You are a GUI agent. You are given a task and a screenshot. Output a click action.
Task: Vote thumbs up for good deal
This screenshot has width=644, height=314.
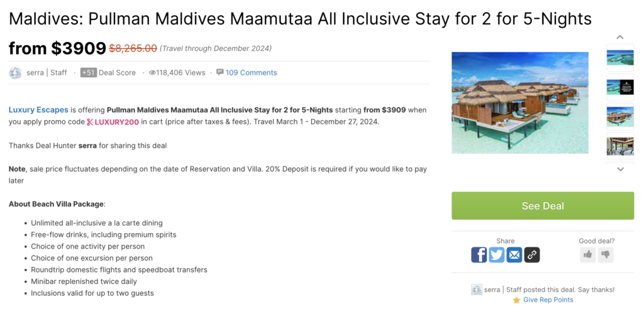pos(588,255)
